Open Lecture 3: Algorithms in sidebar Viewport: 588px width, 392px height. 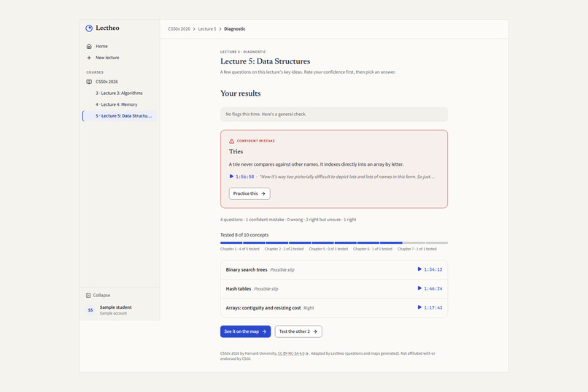[x=120, y=93]
